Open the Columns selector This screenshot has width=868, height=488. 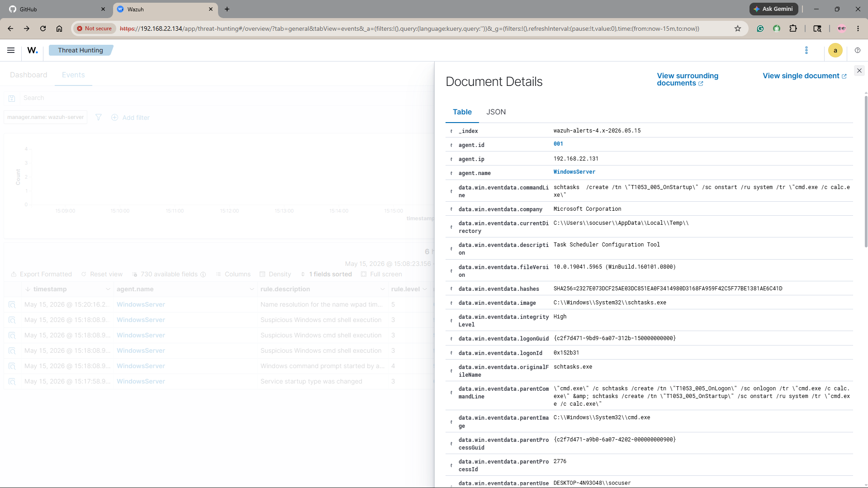233,274
